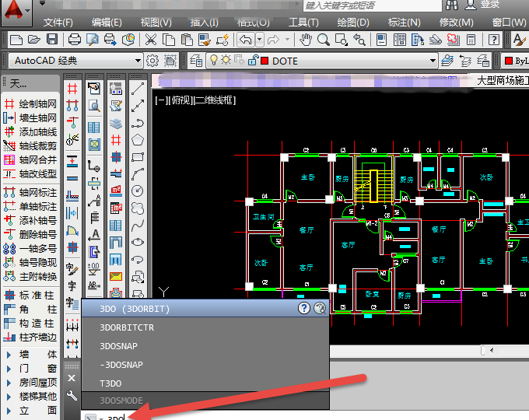Select the Rectangle draw tool
529x420 pixels.
[x=138, y=157]
